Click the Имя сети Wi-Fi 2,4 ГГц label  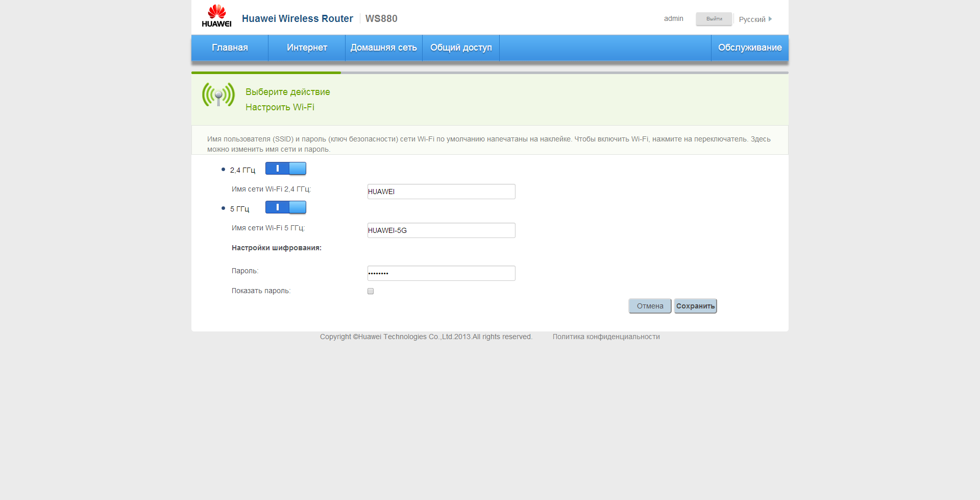click(271, 189)
